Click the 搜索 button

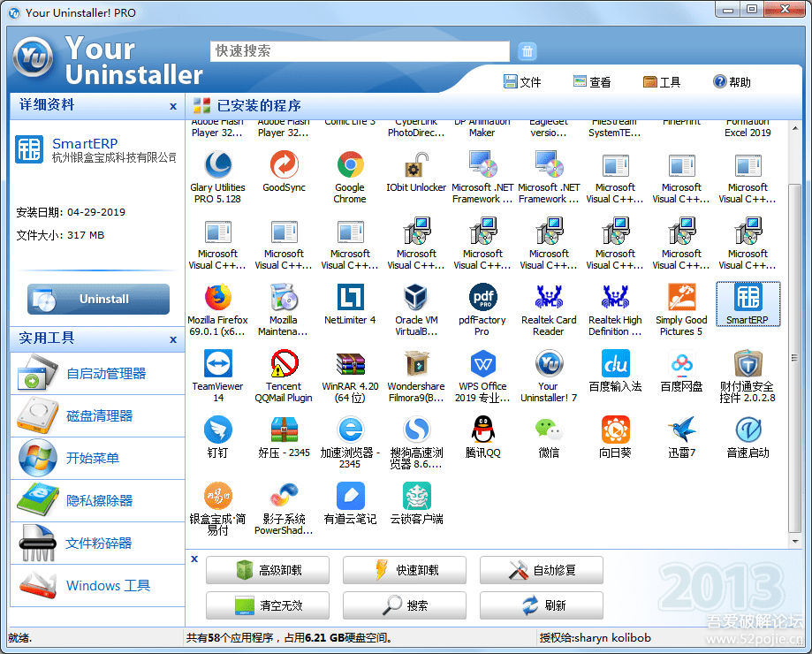click(405, 605)
